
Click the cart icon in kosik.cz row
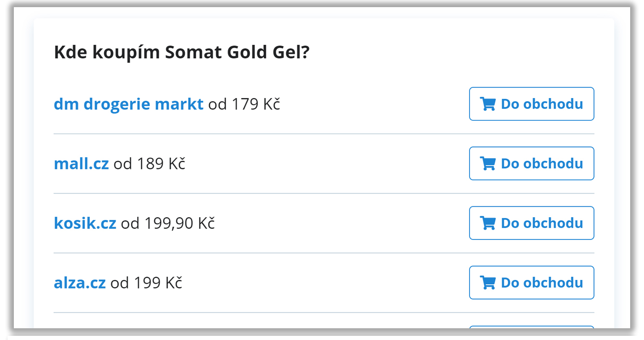(488, 223)
